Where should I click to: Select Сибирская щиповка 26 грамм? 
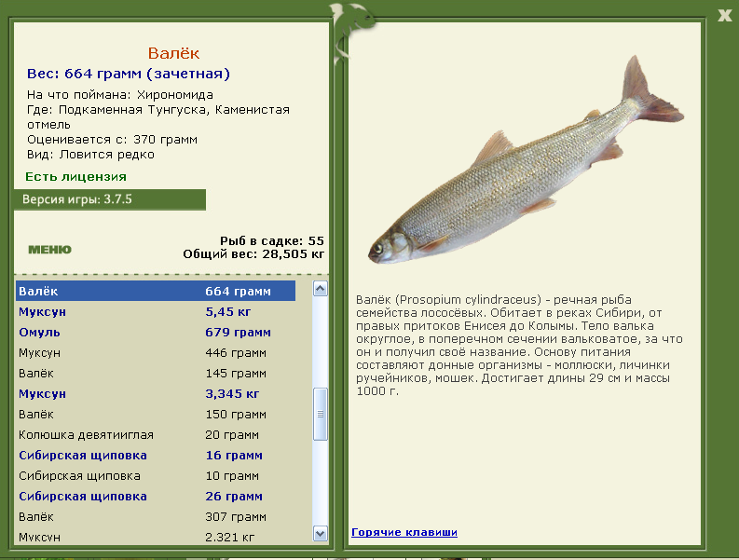tap(156, 497)
